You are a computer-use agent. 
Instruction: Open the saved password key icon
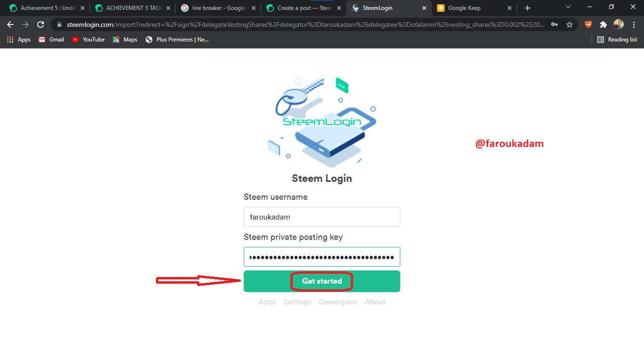pos(554,24)
